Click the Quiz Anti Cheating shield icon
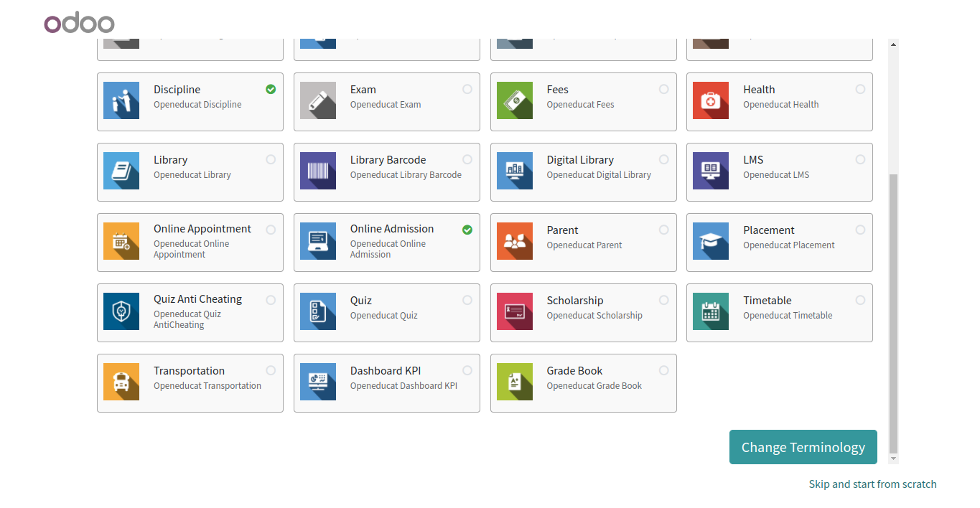980x508 pixels. click(x=121, y=311)
